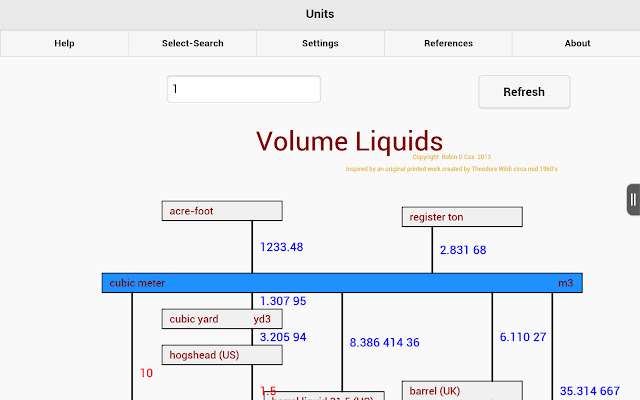This screenshot has width=640, height=400.
Task: Click the Copyright Robin G Cox notice
Action: [451, 157]
